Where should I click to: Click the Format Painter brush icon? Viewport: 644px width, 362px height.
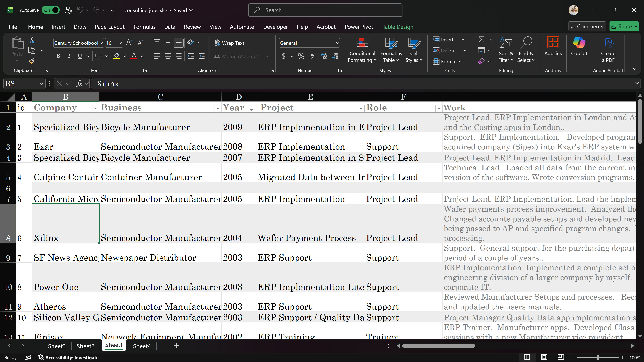(x=32, y=61)
